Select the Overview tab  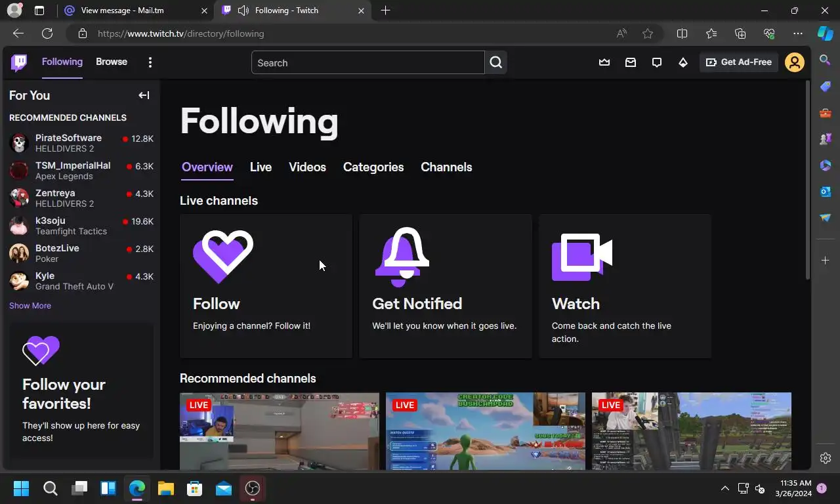click(207, 167)
